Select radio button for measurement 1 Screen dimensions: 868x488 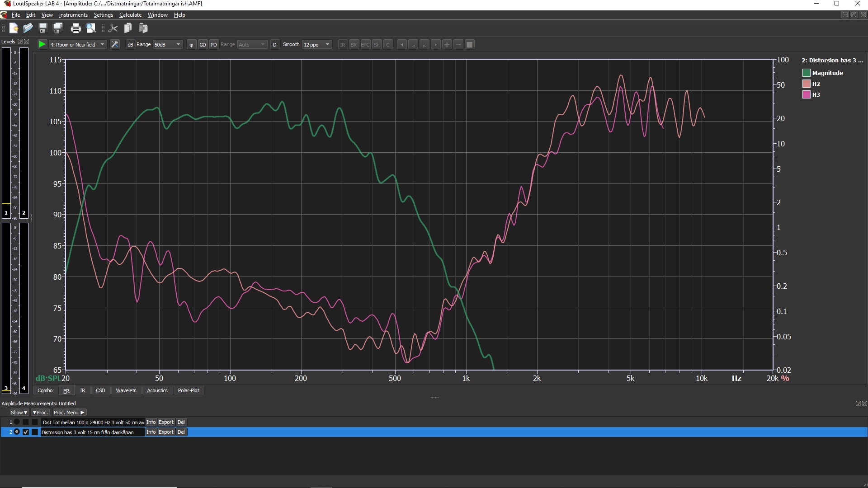(17, 422)
